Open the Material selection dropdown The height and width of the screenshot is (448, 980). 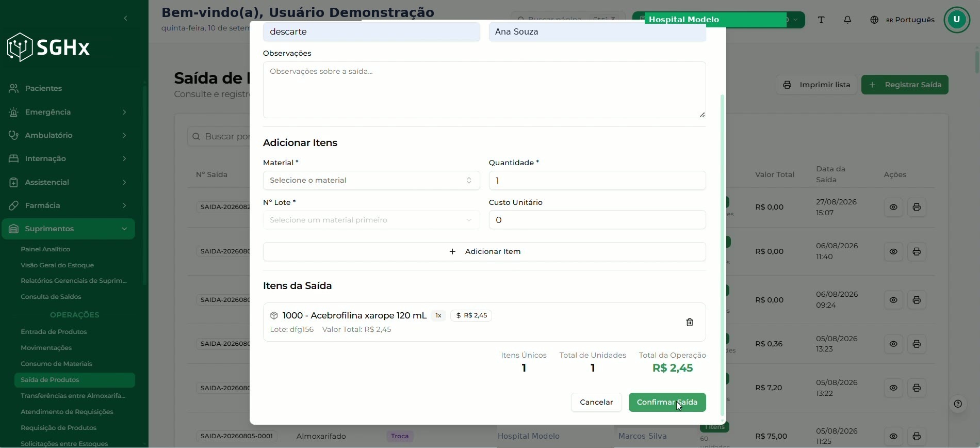[371, 180]
